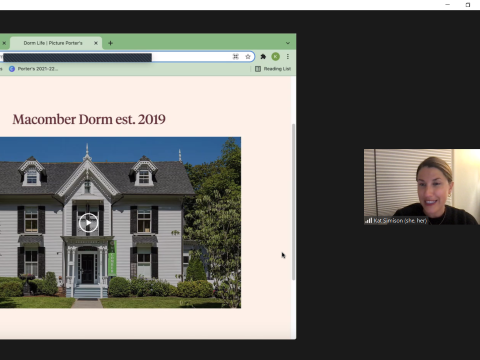Screen dimensions: 480x360
Task: Click the browser page vertical scrollbar
Action: click(x=293, y=202)
